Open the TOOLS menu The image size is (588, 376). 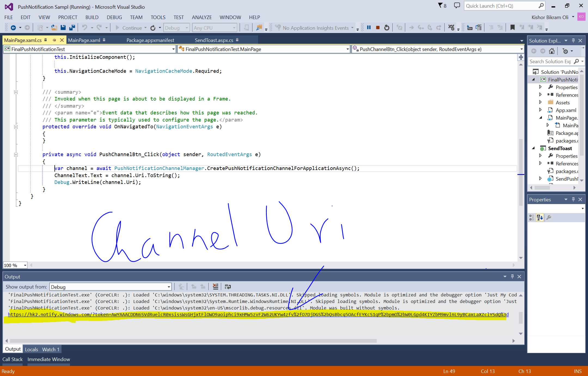(158, 17)
